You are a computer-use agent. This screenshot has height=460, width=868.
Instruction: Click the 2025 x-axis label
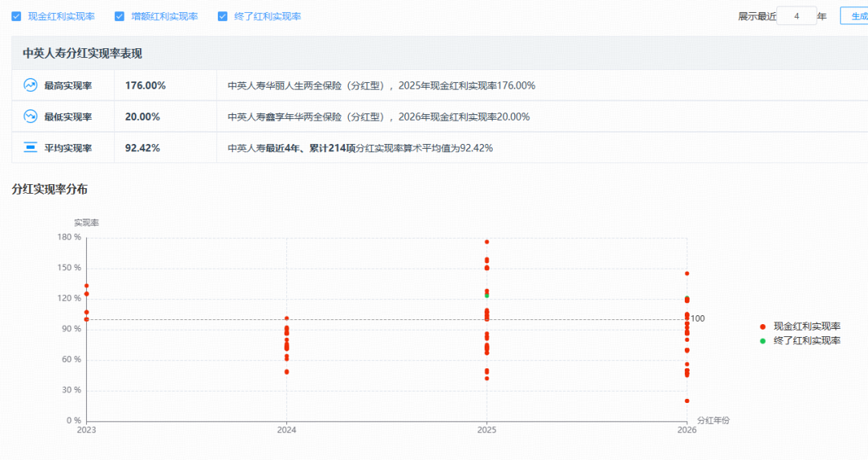(486, 429)
